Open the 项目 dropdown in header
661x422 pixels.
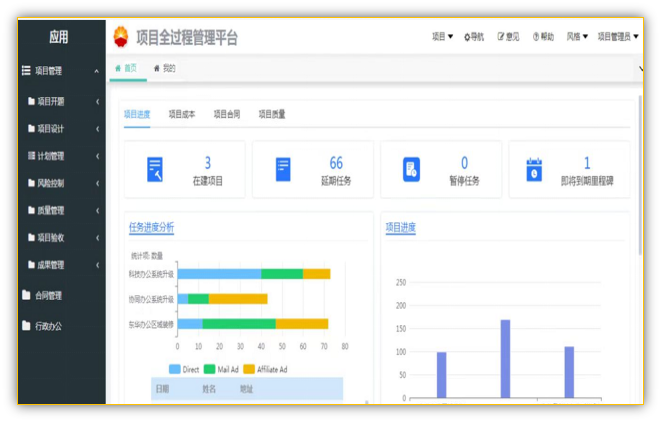442,37
